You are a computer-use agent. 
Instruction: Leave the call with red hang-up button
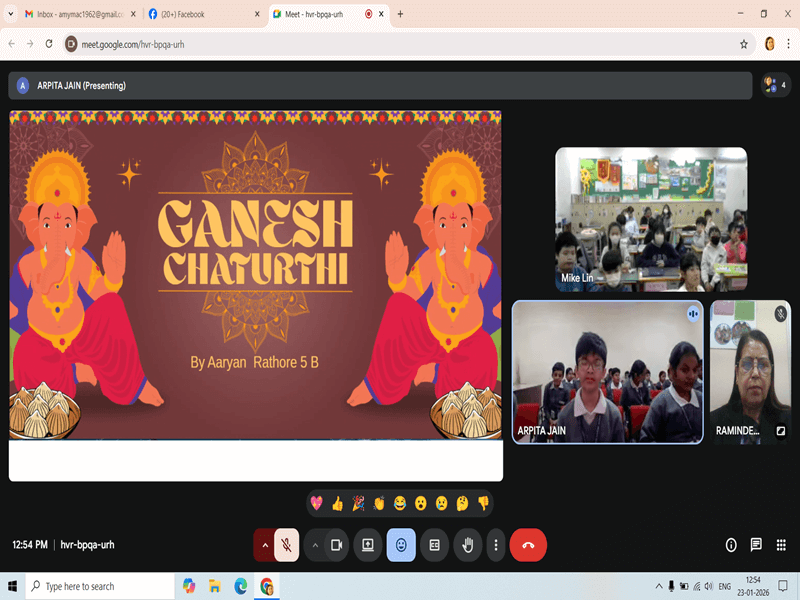pyautogui.click(x=528, y=545)
